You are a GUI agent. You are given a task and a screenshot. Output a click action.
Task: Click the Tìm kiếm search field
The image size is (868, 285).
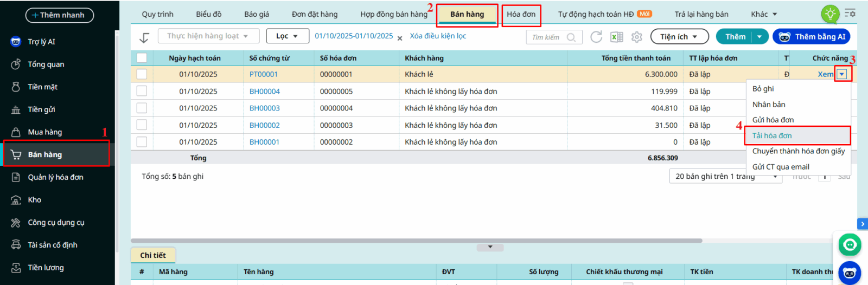click(x=548, y=37)
